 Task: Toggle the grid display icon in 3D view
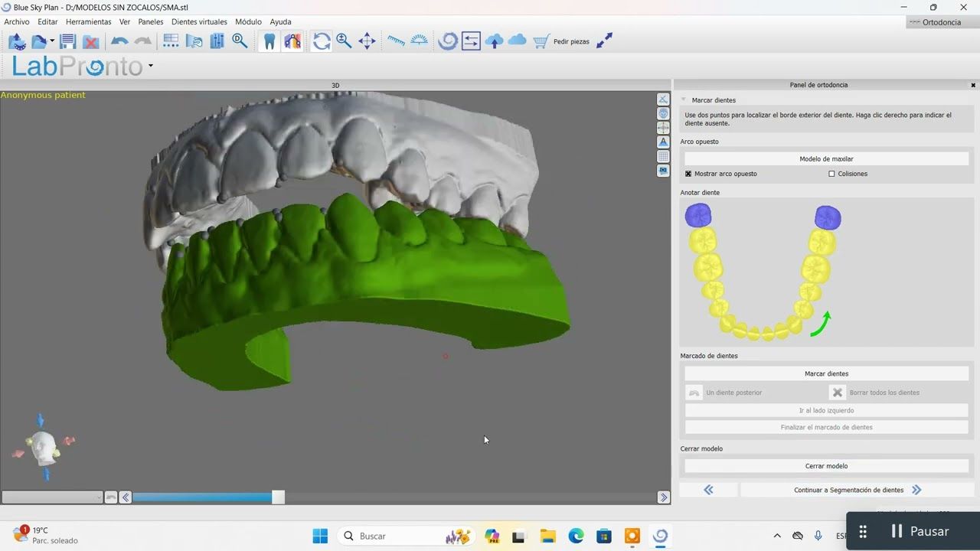663,157
